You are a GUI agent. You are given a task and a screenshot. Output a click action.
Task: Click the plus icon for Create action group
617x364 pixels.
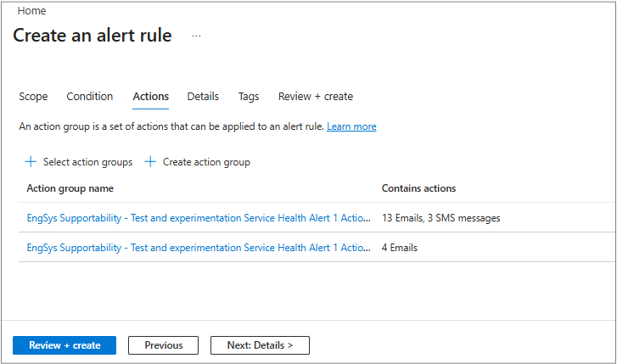tap(151, 162)
